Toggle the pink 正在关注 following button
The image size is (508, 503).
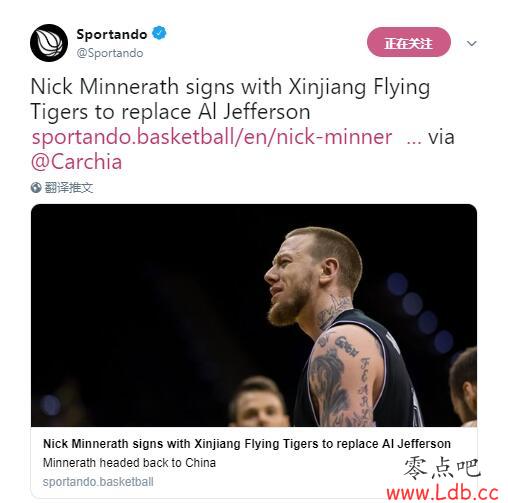click(409, 42)
